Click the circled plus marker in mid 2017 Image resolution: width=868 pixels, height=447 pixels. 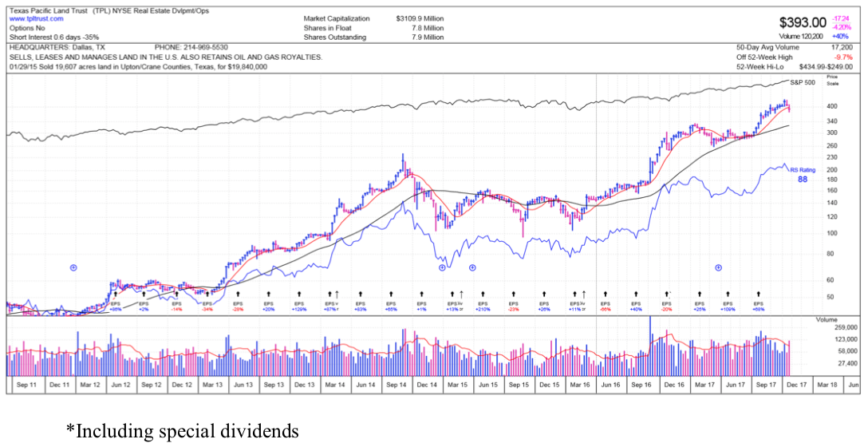pyautogui.click(x=719, y=267)
